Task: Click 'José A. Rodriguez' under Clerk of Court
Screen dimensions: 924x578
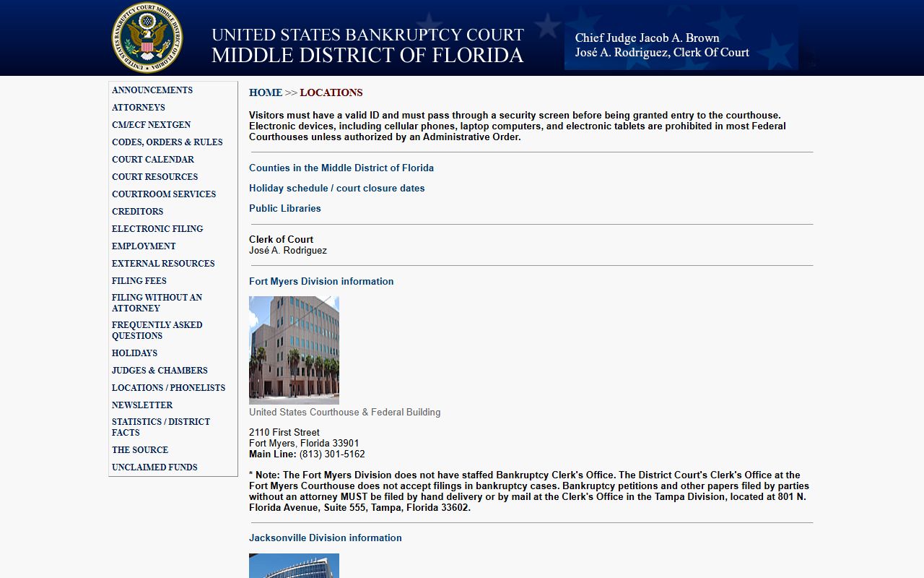Action: pos(288,251)
